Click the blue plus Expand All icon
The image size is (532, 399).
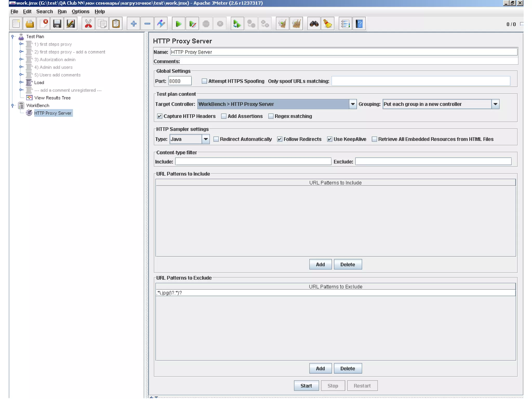(134, 24)
